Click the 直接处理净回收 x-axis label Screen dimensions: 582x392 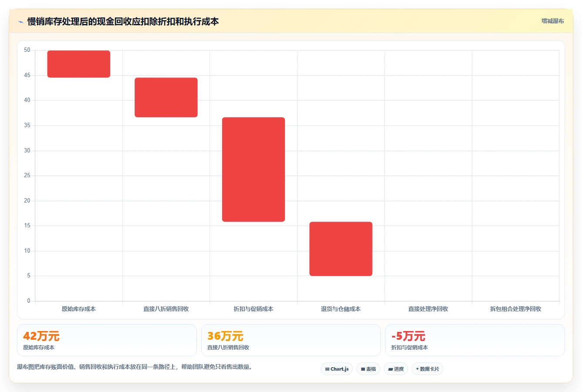click(x=428, y=309)
